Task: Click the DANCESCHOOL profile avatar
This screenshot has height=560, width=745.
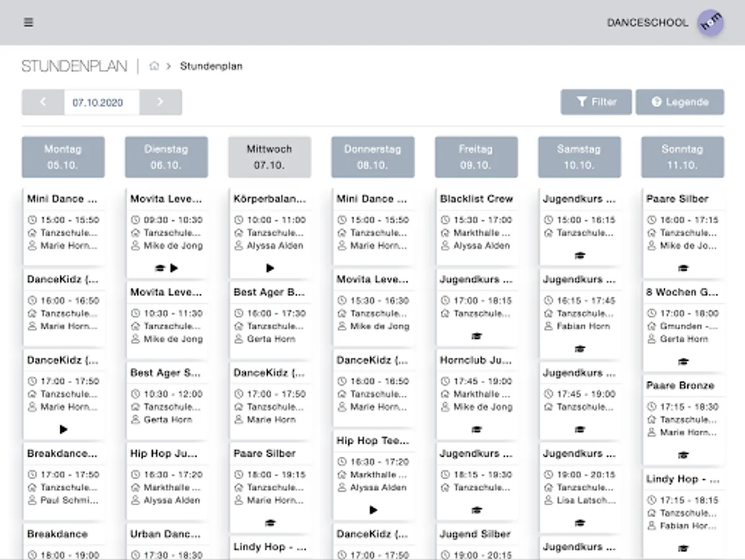Action: 710,22
